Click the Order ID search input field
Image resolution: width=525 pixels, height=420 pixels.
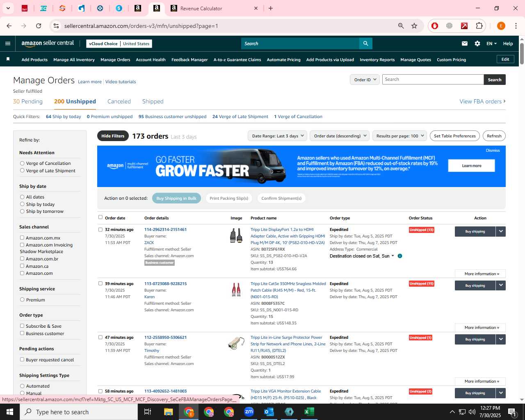[x=433, y=80]
